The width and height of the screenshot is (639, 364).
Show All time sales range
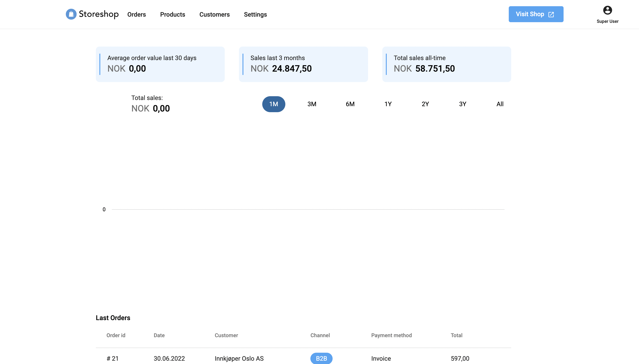tap(500, 104)
